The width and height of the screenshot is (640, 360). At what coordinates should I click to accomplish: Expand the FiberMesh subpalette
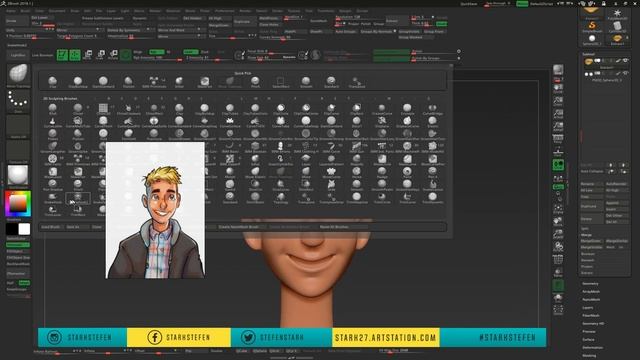click(x=591, y=316)
